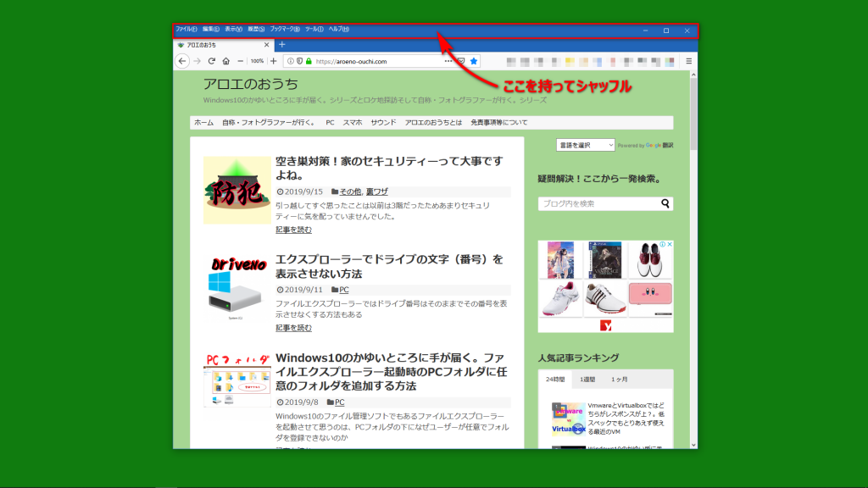Zoom in with the plus icon

(273, 61)
